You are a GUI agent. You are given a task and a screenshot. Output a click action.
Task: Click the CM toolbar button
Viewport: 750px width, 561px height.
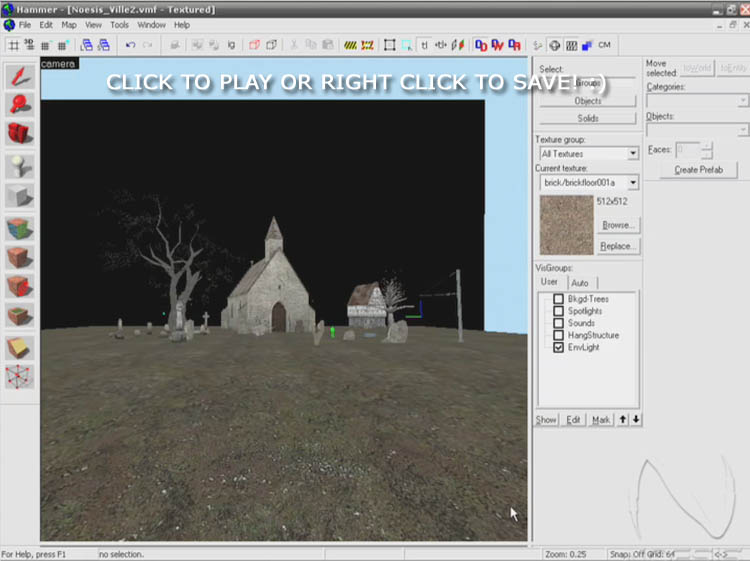click(604, 45)
